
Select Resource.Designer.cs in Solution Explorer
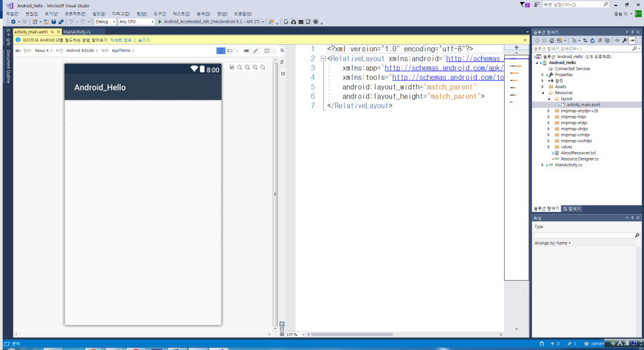coord(579,159)
